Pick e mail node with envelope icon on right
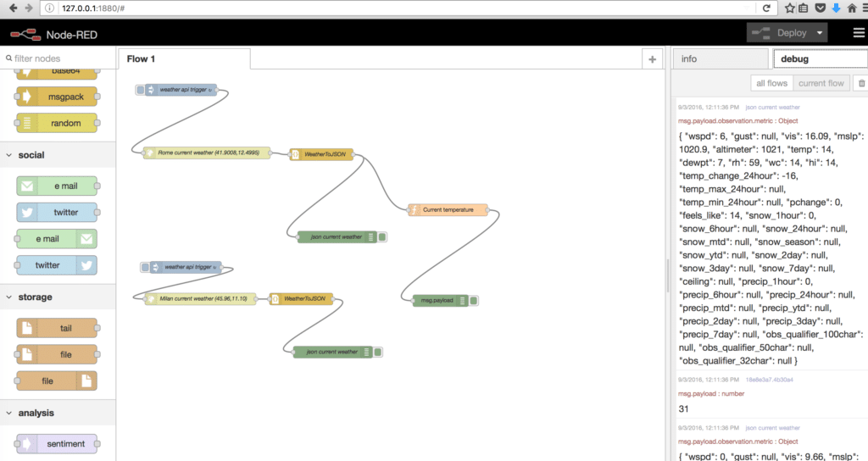 click(57, 238)
